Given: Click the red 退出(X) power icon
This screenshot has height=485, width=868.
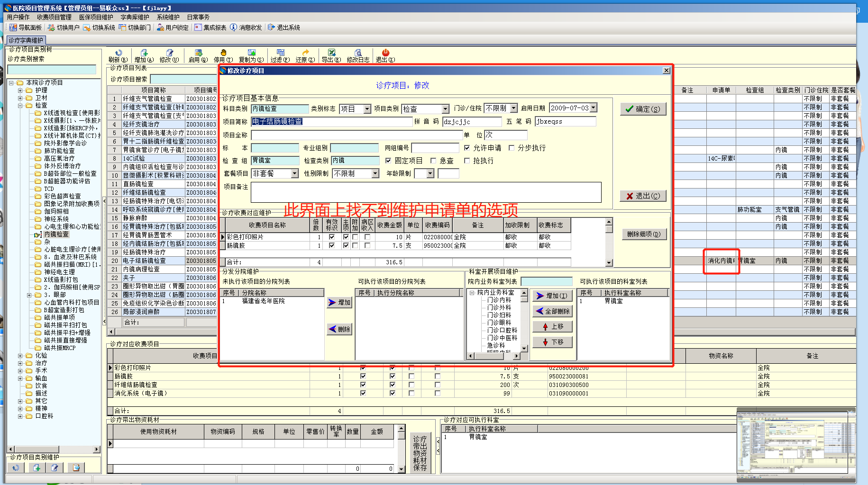Looking at the screenshot, I should pyautogui.click(x=385, y=53).
